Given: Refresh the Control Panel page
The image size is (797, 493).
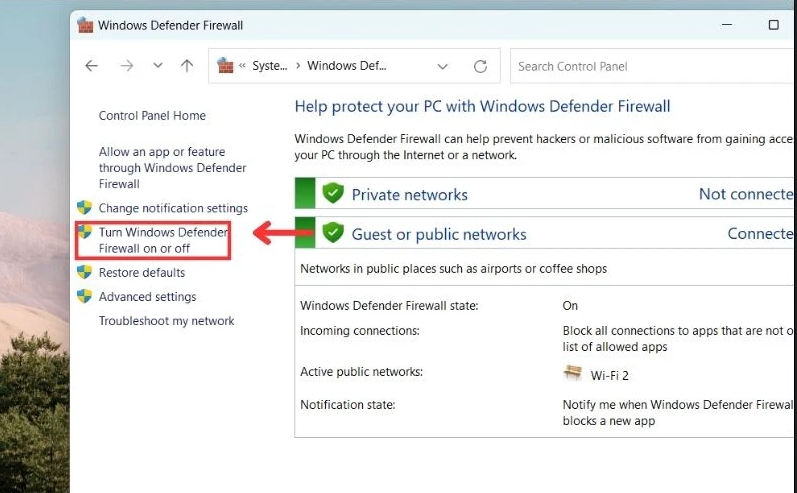Looking at the screenshot, I should 480,66.
